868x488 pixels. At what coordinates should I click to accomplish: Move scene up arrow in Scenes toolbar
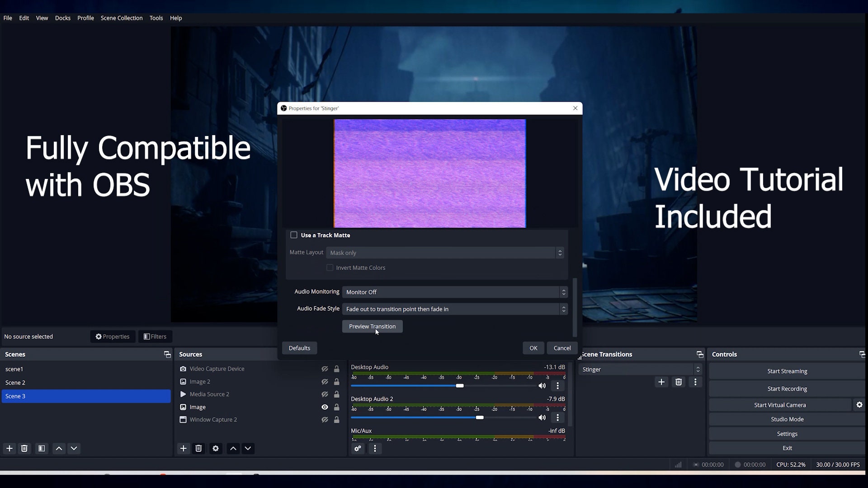point(59,448)
